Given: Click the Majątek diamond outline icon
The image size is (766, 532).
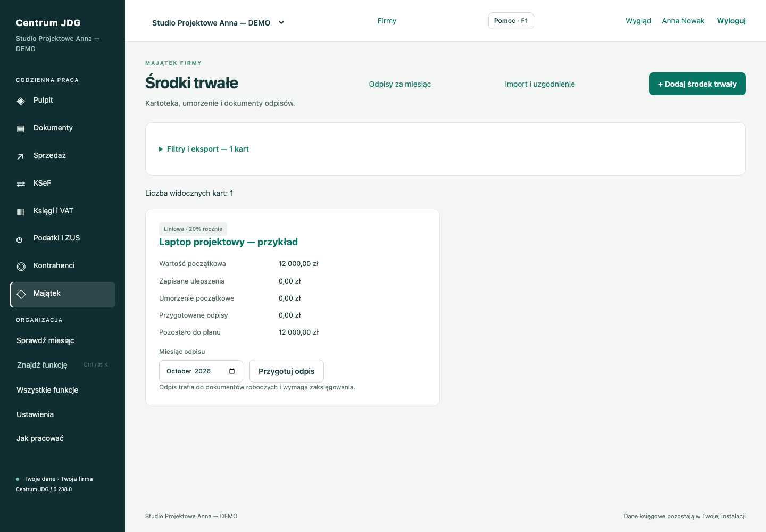Looking at the screenshot, I should [x=21, y=294].
